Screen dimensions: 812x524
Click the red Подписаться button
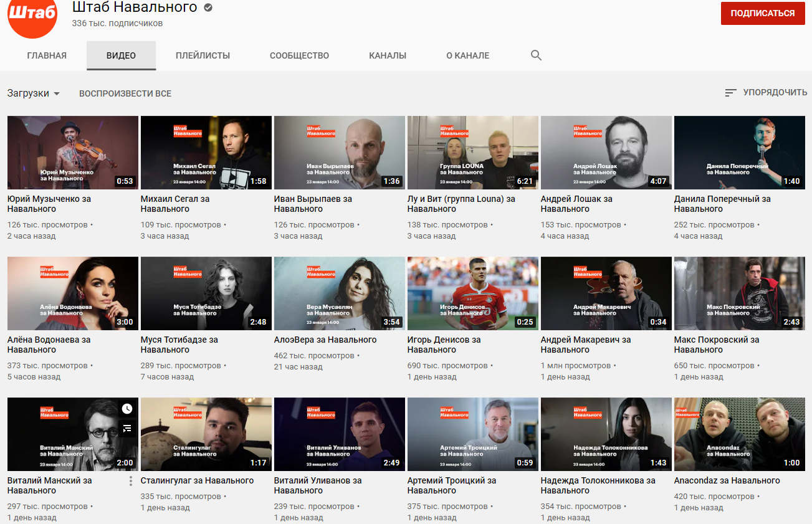(762, 13)
